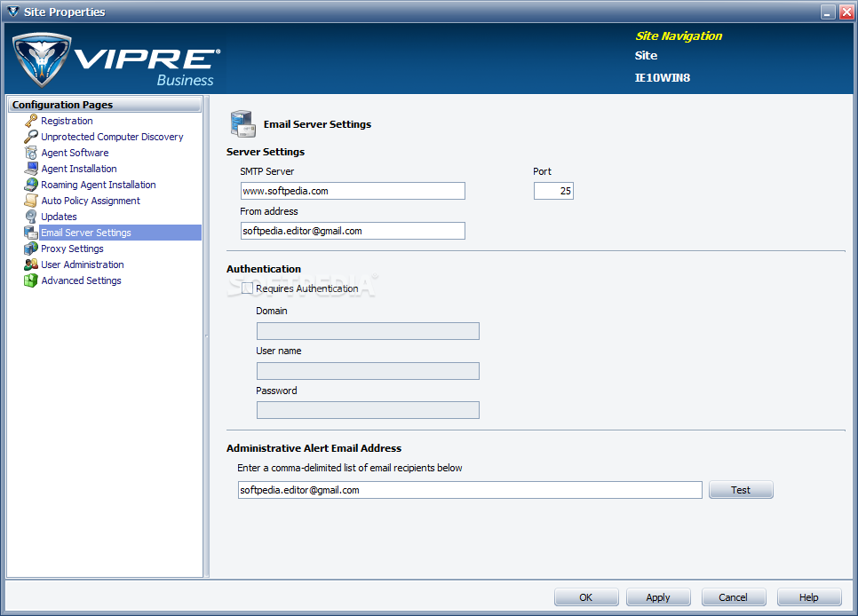Click the User name text field

coord(368,371)
